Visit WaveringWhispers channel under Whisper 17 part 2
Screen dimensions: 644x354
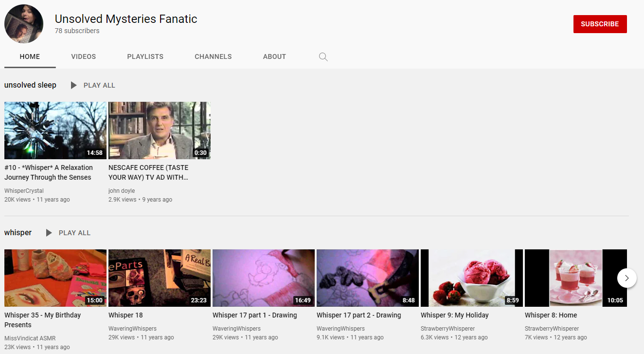coord(340,329)
